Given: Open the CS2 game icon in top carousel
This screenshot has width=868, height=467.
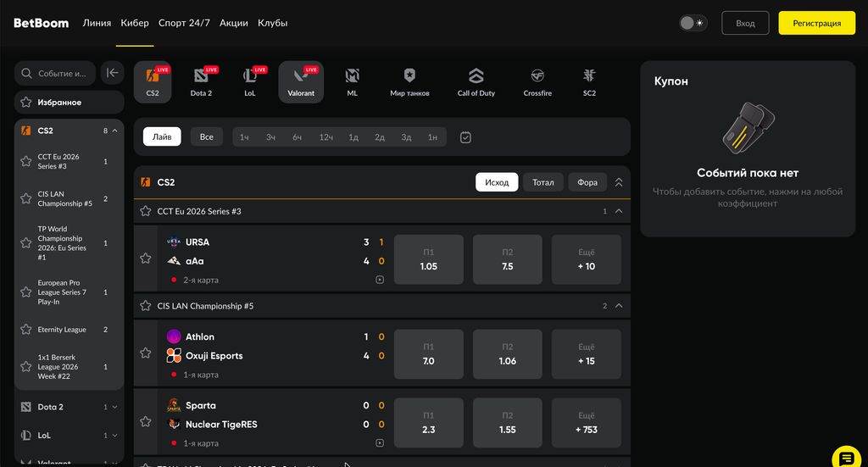Looking at the screenshot, I should (x=153, y=82).
